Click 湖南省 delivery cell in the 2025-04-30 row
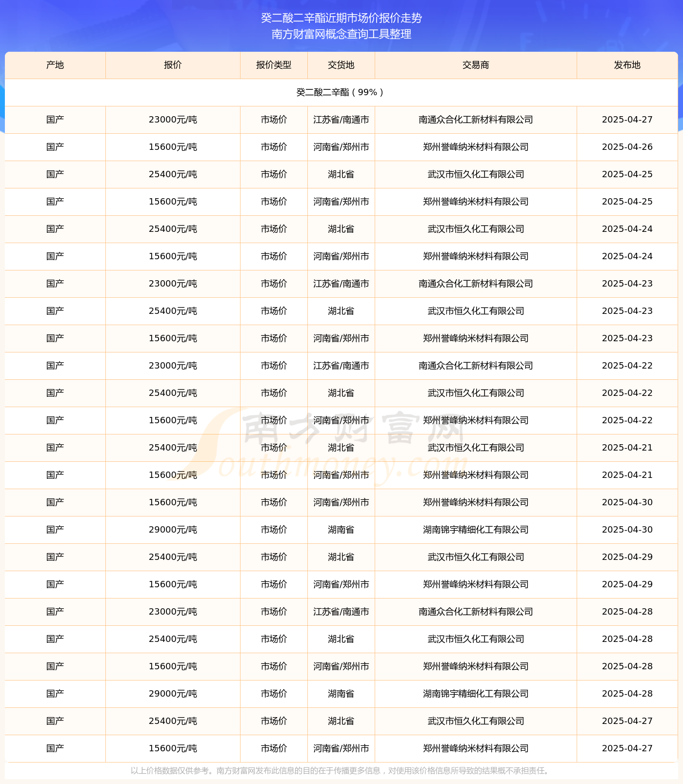Image resolution: width=683 pixels, height=784 pixels. [x=341, y=530]
